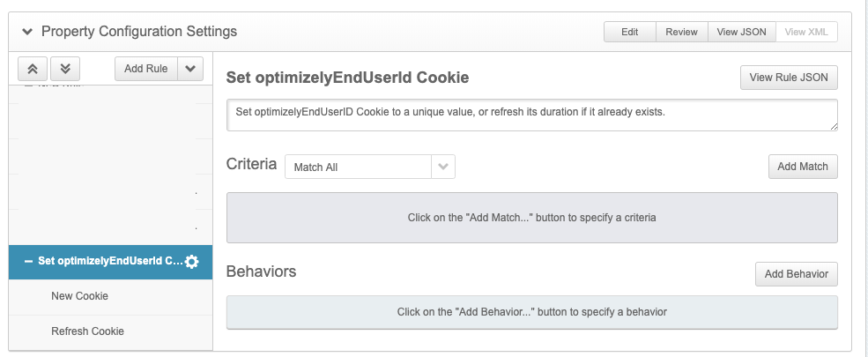Click into the rule description text area
This screenshot has height=357, width=868.
[x=529, y=115]
